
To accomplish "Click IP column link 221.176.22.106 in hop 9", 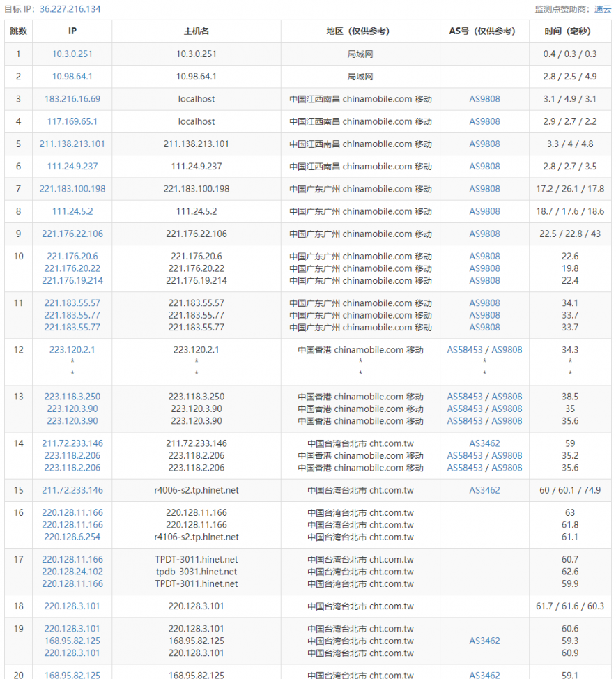I will (x=72, y=234).
